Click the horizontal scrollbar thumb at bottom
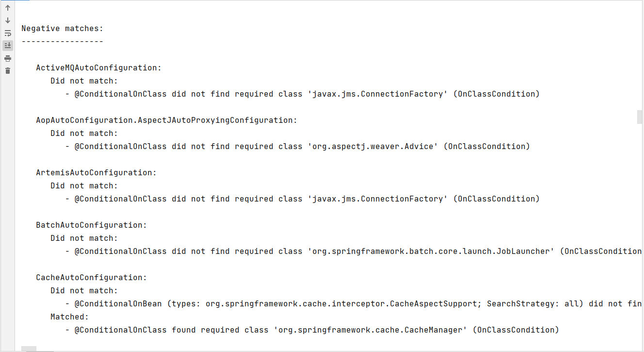 click(x=29, y=349)
